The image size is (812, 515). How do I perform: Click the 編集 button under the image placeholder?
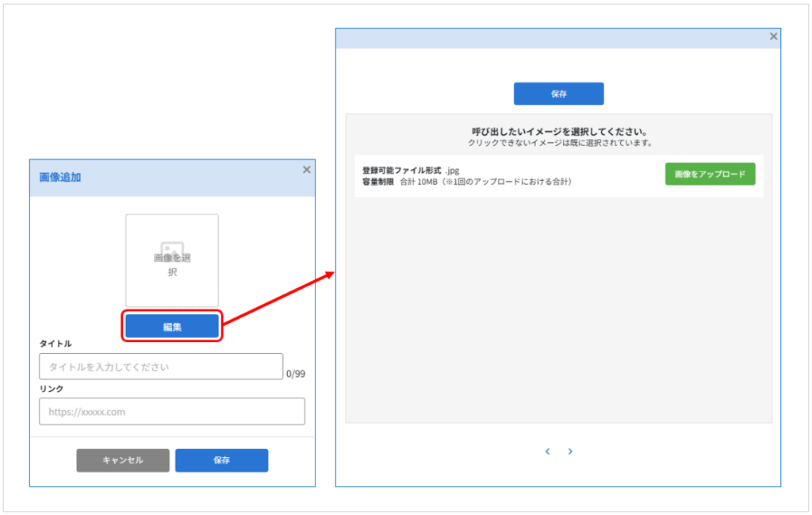(172, 326)
